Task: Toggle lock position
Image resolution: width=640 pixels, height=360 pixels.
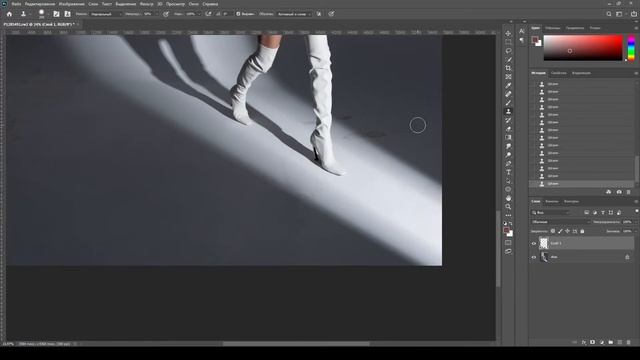Action: (x=567, y=231)
